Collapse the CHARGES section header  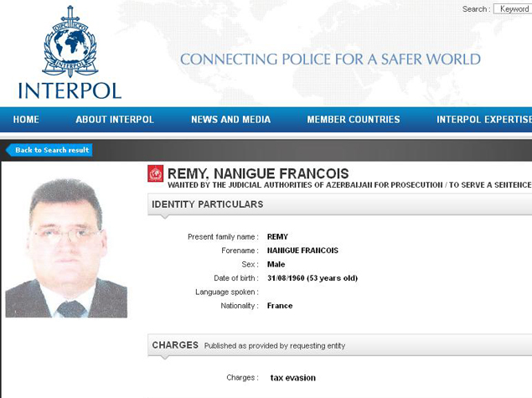339,345
